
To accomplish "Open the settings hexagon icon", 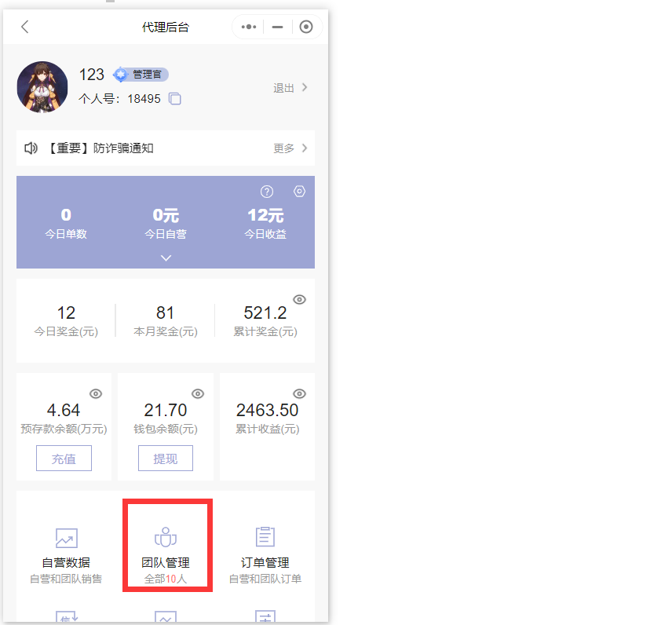I will click(x=299, y=192).
